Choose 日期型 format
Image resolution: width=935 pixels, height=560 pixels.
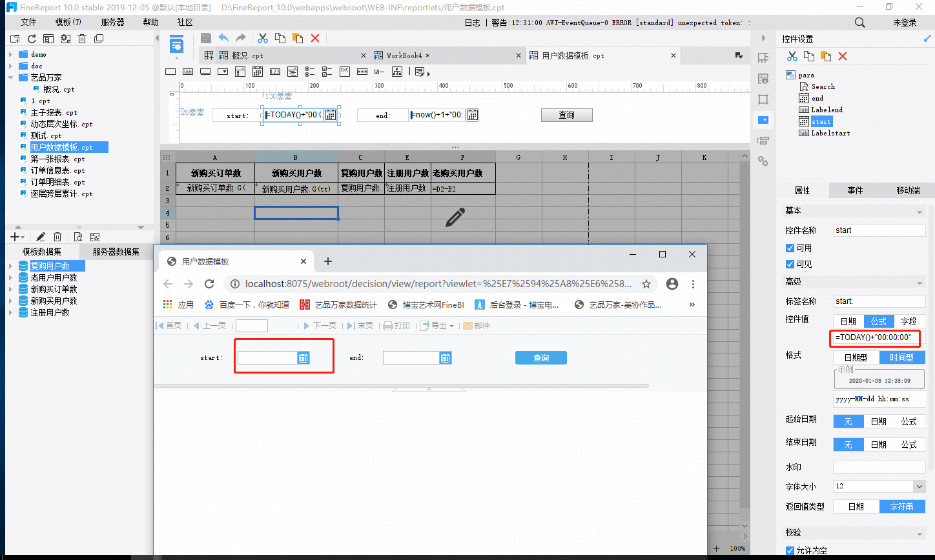coord(856,357)
